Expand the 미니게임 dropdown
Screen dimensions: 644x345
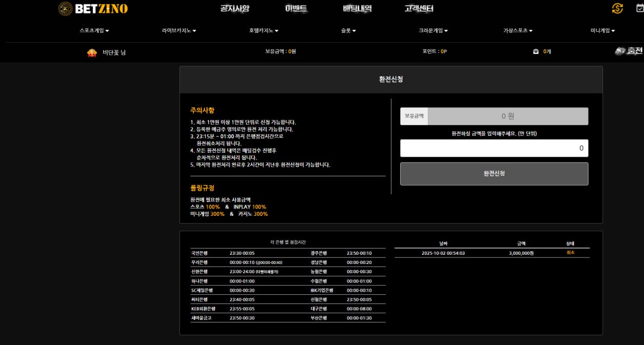[x=603, y=31]
